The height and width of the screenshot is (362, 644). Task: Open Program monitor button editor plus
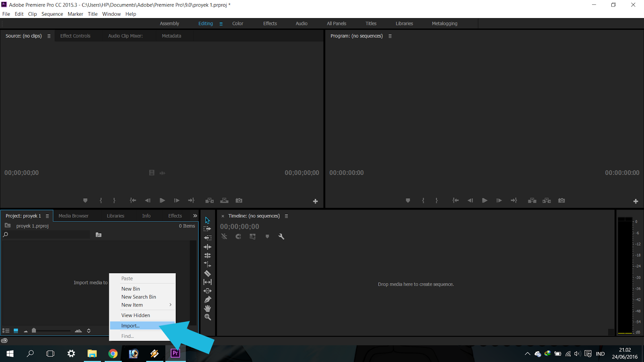coord(636,201)
